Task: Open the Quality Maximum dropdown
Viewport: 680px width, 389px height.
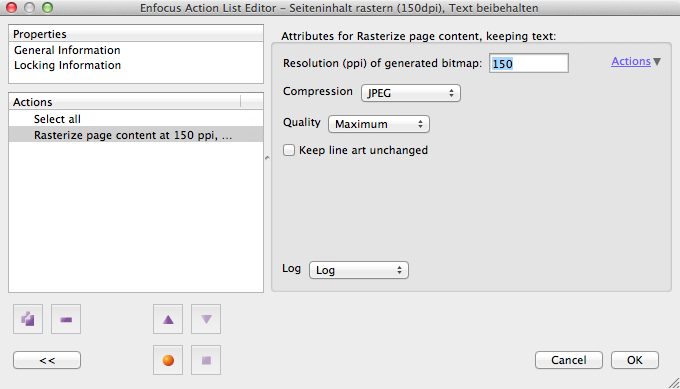Action: (379, 124)
